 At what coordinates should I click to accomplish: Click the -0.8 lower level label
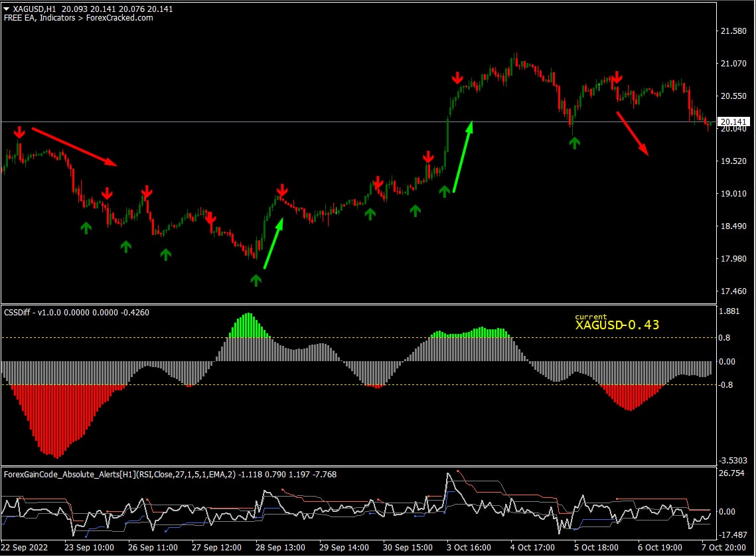click(x=725, y=385)
